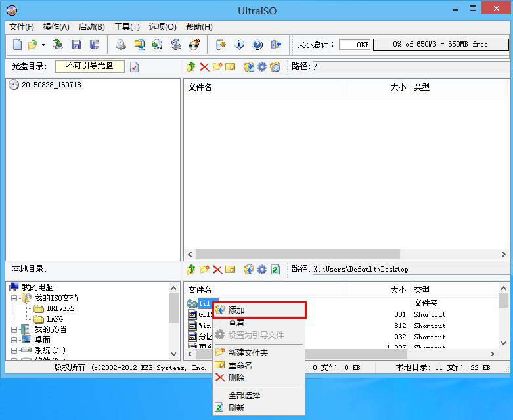513x420 pixels.
Task: Expand the 桌面 tree node
Action: tap(14, 340)
